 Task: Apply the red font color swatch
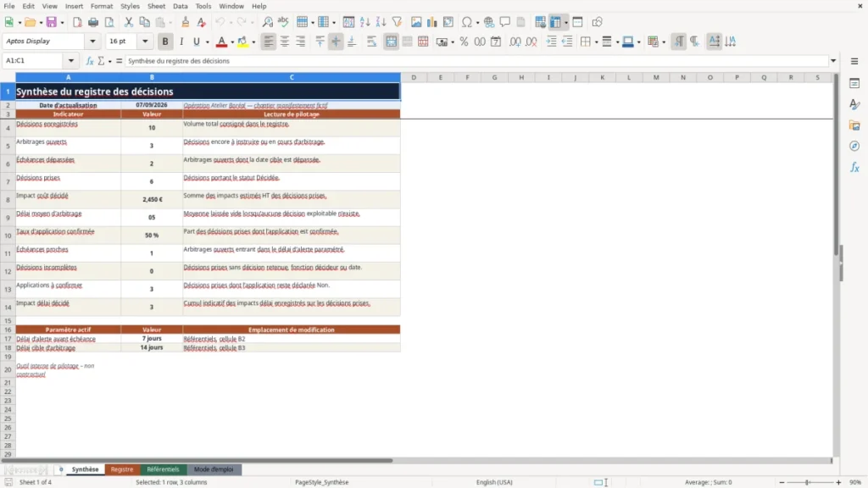[x=221, y=42]
